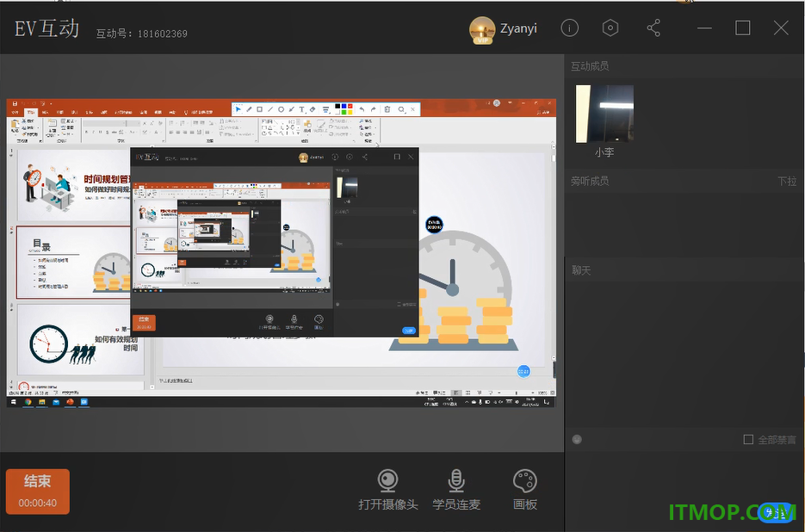Choose the green color swatch
This screenshot has height=532, width=805.
[344, 112]
